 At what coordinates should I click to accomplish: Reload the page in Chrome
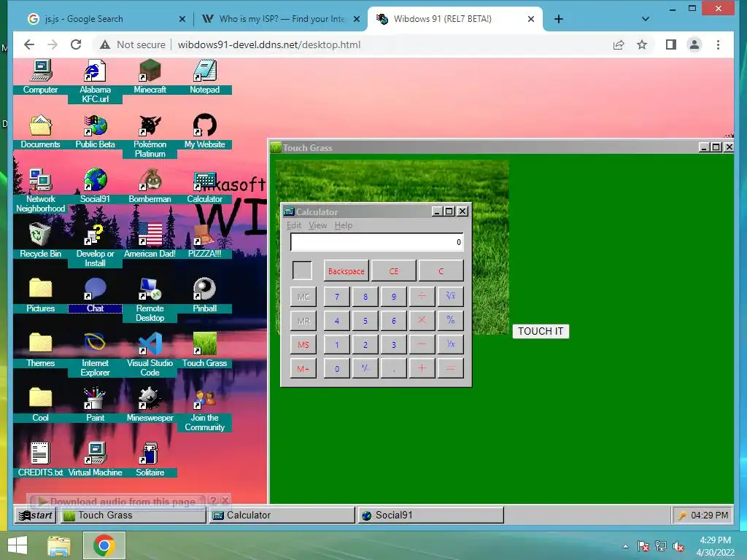[x=76, y=44]
